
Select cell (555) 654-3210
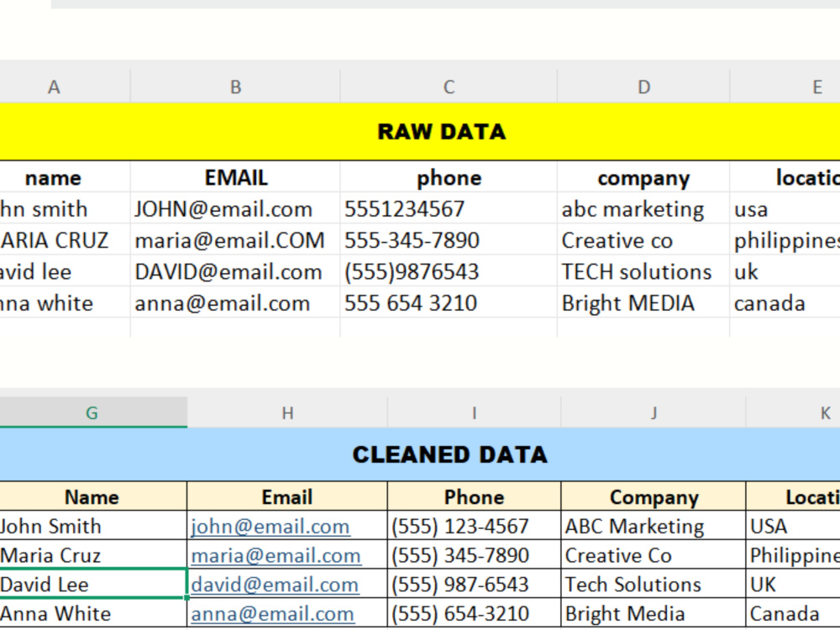tap(474, 613)
